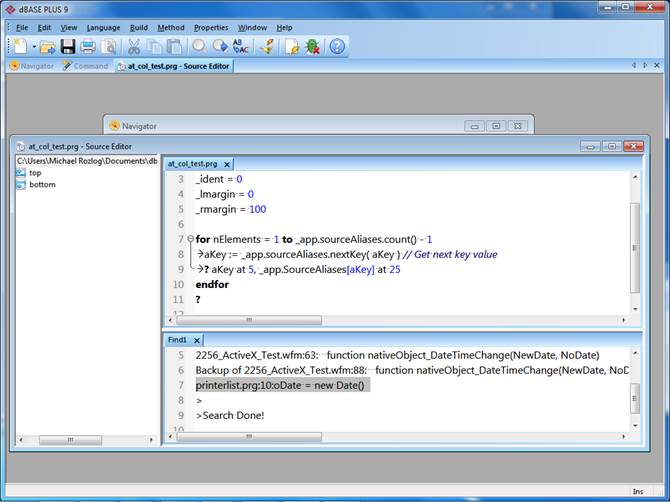Click the Find magnifier icon
This screenshot has height=502, width=670.
pyautogui.click(x=199, y=47)
